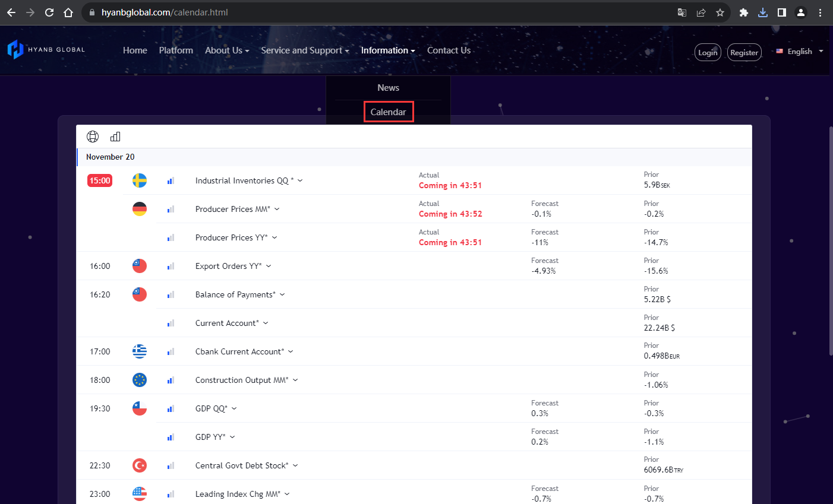Open the translate page icon
This screenshot has width=833, height=504.
682,12
